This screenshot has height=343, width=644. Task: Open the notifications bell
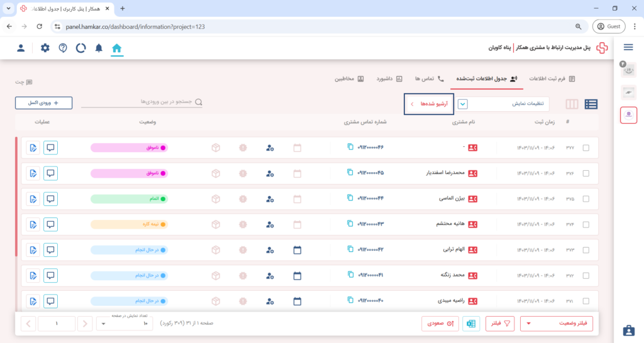point(99,48)
